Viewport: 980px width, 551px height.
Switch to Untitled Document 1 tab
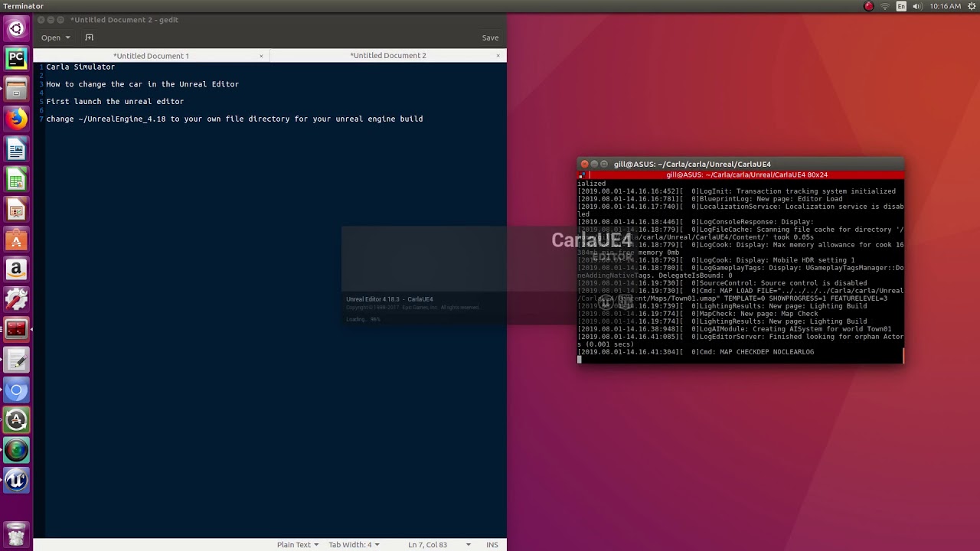tap(151, 56)
